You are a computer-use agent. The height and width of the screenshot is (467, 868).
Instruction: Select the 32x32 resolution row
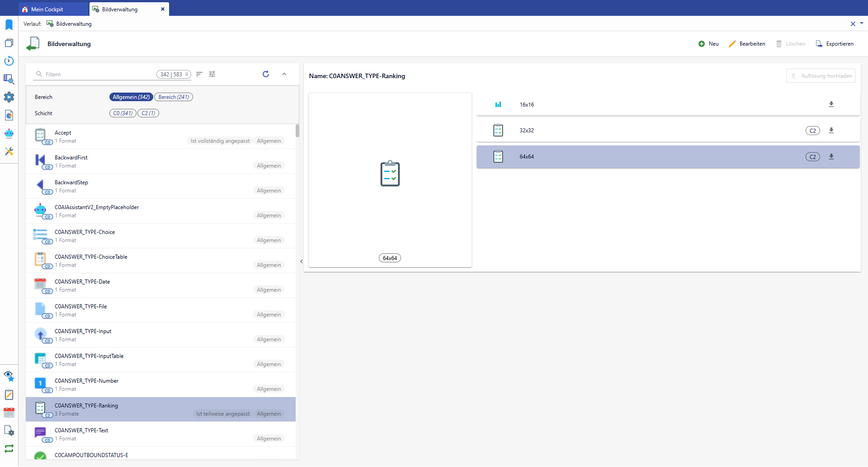[x=668, y=131]
